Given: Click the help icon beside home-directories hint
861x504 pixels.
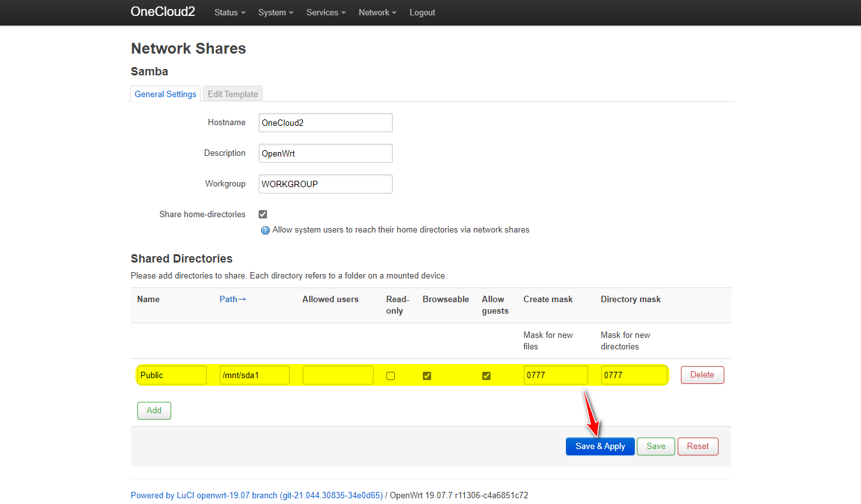Looking at the screenshot, I should pos(265,230).
